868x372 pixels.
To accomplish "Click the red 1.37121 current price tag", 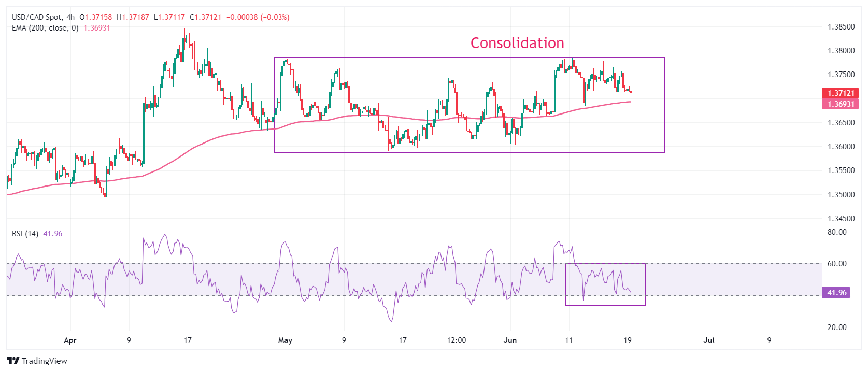I will (x=841, y=93).
